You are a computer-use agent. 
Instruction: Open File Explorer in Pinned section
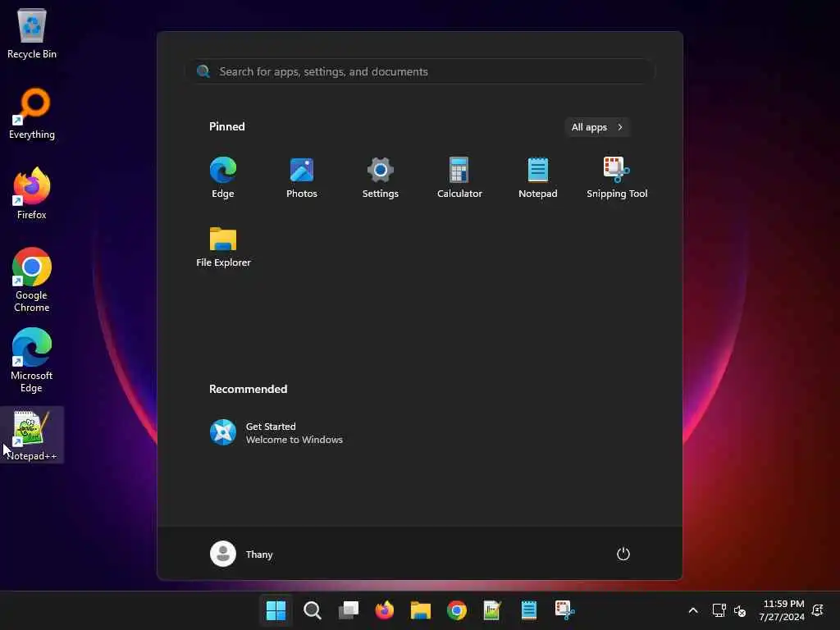pyautogui.click(x=223, y=247)
